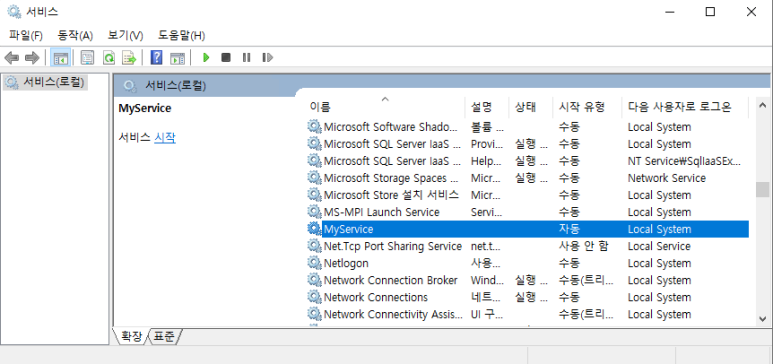773x364 pixels.
Task: Switch to the 표준 tab
Action: 164,337
